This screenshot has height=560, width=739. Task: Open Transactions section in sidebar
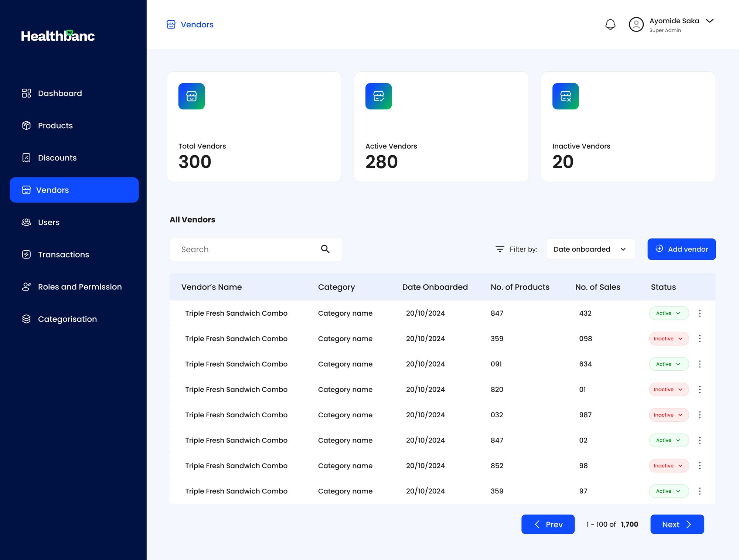coord(64,254)
